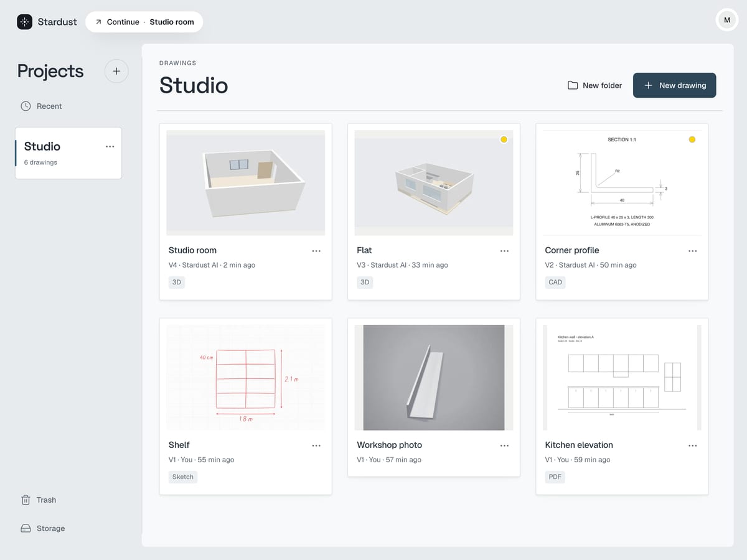Open Recent via clock icon
Image resolution: width=747 pixels, height=560 pixels.
[26, 106]
